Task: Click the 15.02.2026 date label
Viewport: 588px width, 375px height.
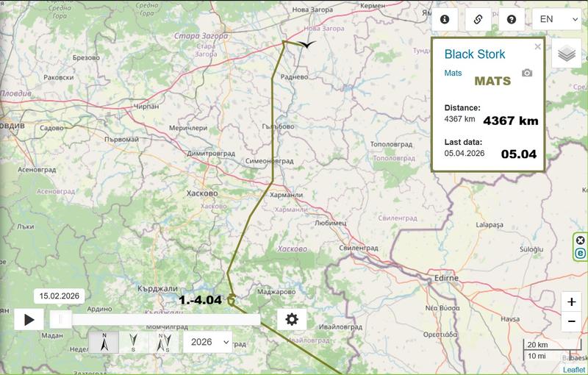Action: pyautogui.click(x=60, y=296)
